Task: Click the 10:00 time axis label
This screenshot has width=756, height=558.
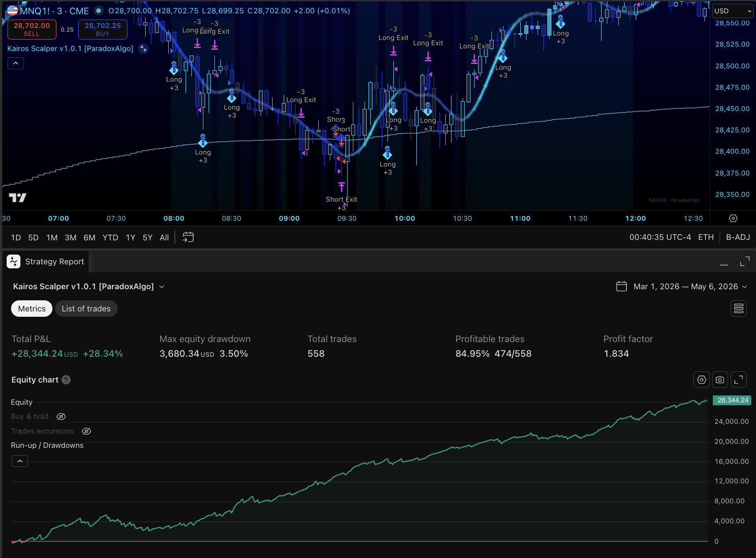Action: (405, 218)
